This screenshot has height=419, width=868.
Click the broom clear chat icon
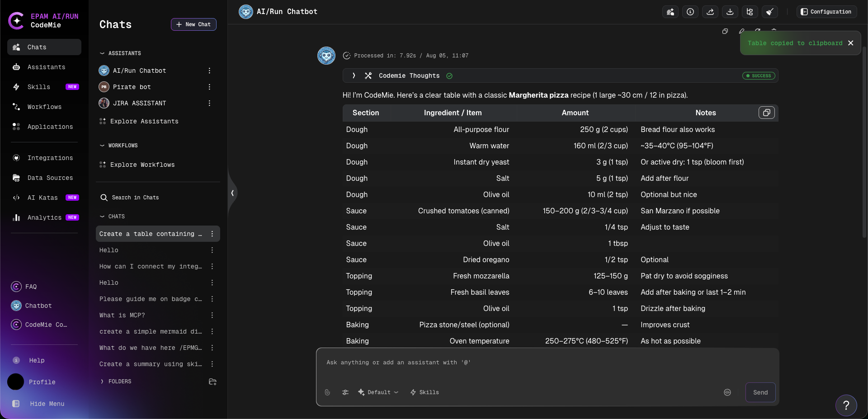770,12
